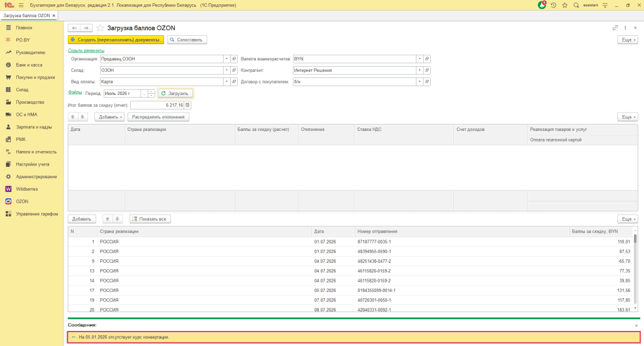
Task: Close the Сообщения panel
Action: point(636,326)
